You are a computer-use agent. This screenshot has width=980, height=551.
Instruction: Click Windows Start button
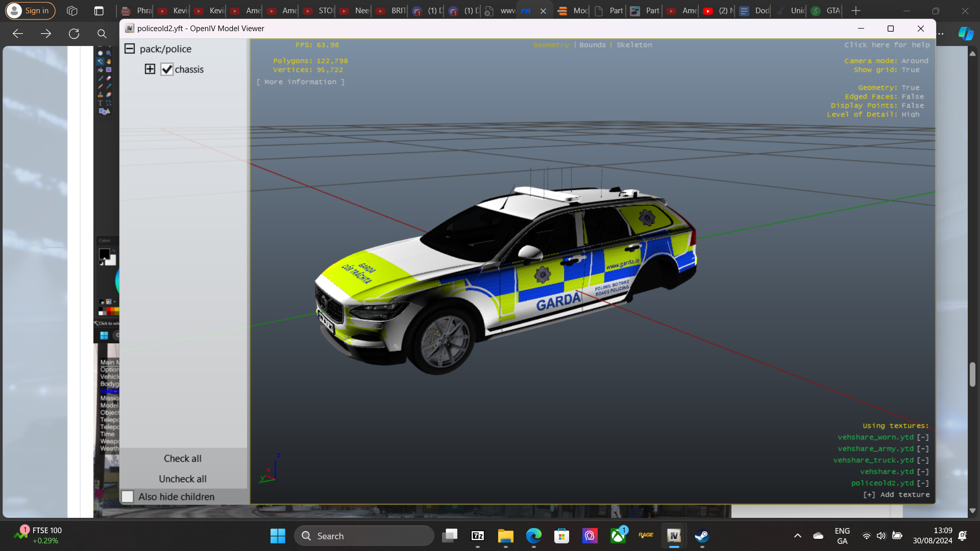click(x=278, y=536)
